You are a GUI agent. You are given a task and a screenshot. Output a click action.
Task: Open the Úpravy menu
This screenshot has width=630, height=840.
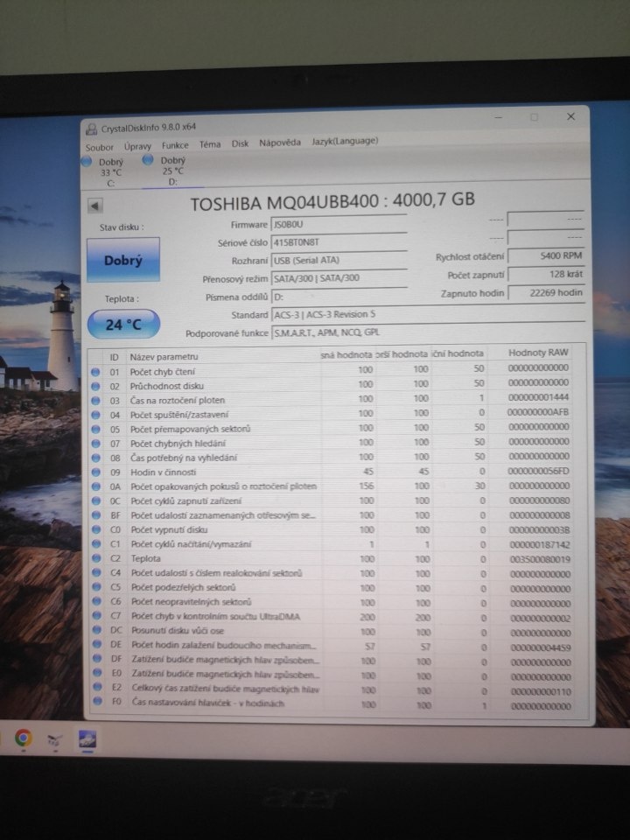[x=137, y=146]
